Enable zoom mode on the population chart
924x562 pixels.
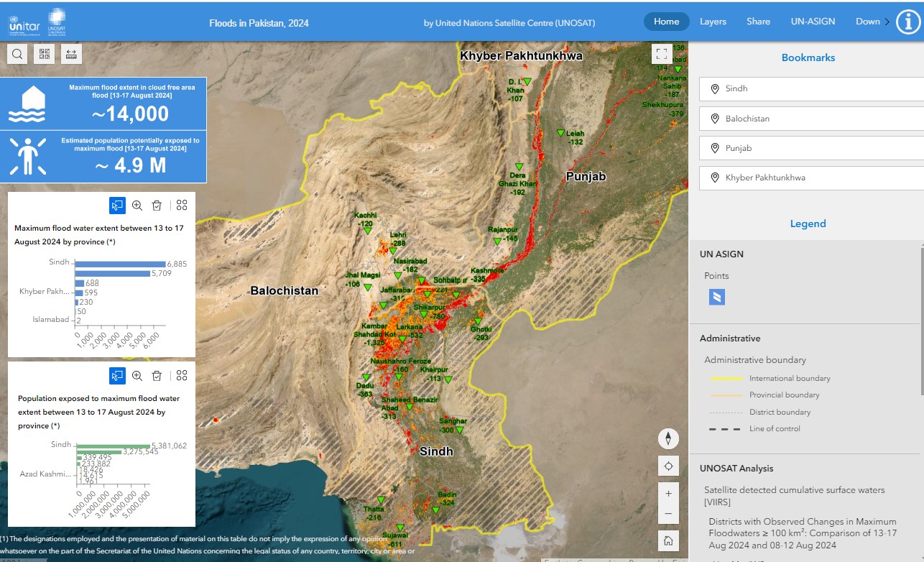tap(137, 375)
